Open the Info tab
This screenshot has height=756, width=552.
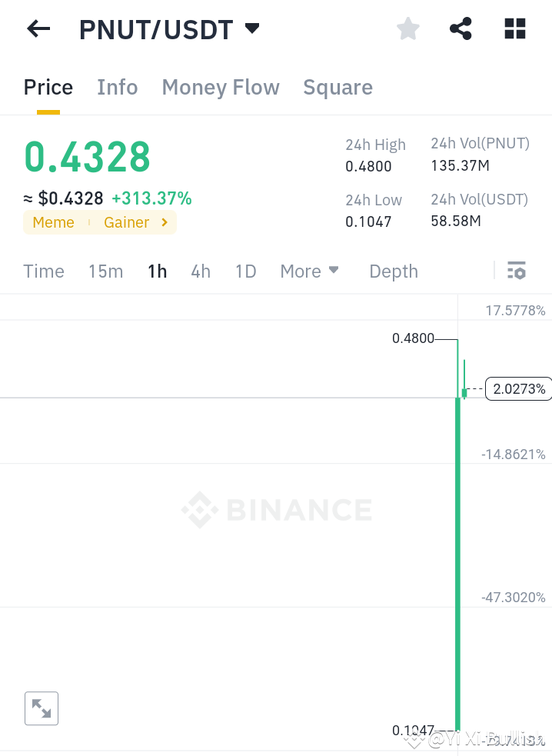[117, 87]
